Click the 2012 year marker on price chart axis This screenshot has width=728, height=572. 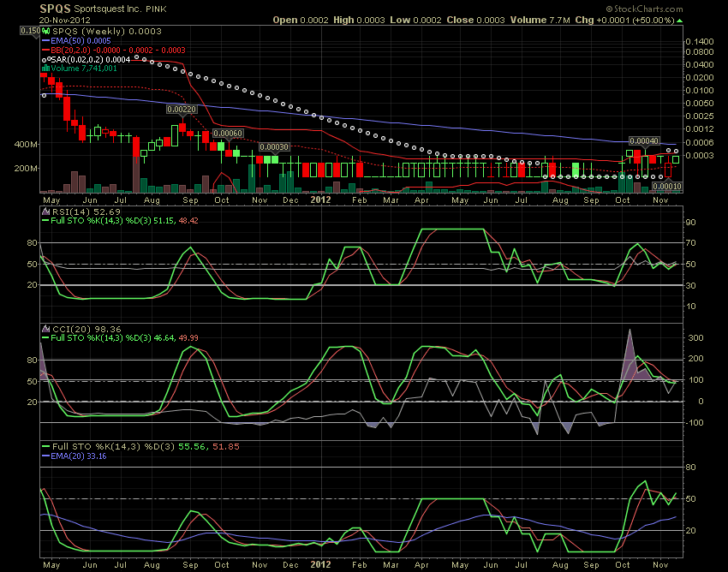(319, 200)
